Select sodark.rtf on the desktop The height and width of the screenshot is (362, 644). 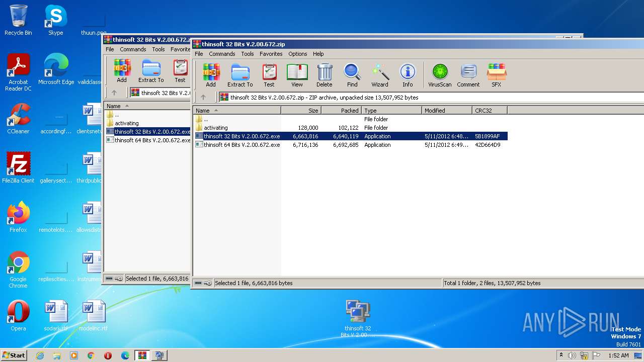tap(56, 316)
